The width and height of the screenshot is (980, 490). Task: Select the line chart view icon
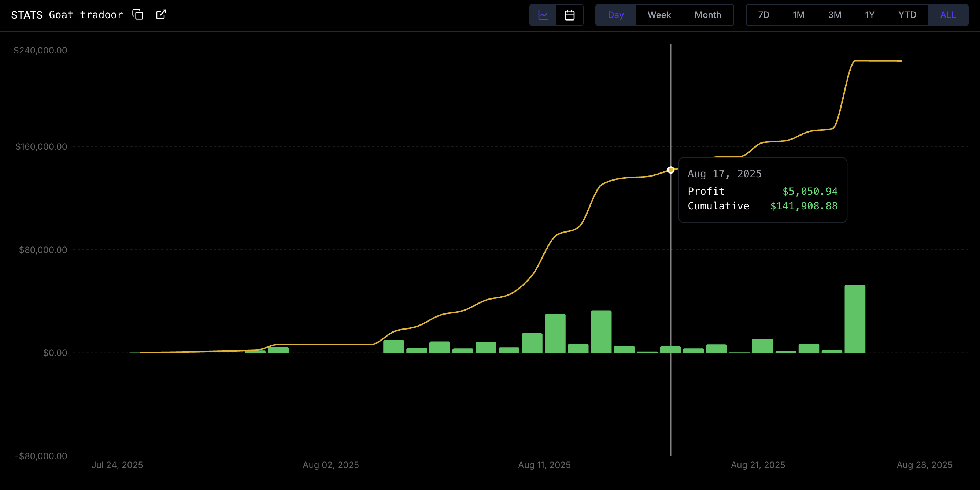tap(543, 15)
